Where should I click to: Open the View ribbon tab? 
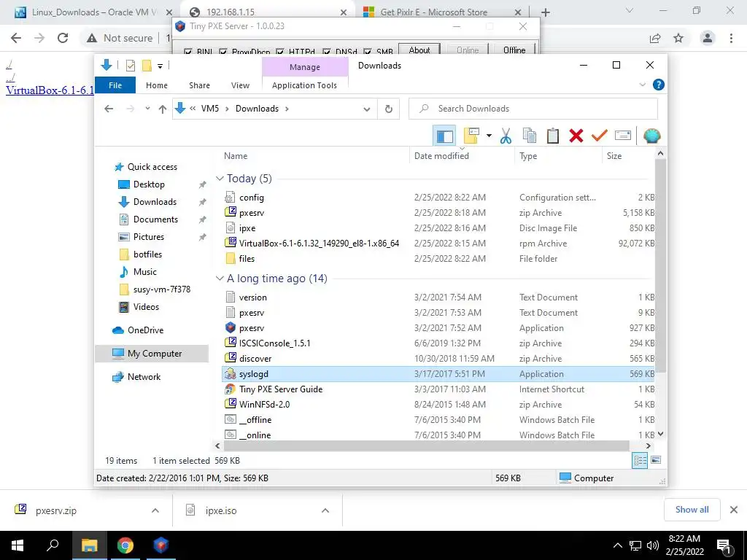(240, 85)
